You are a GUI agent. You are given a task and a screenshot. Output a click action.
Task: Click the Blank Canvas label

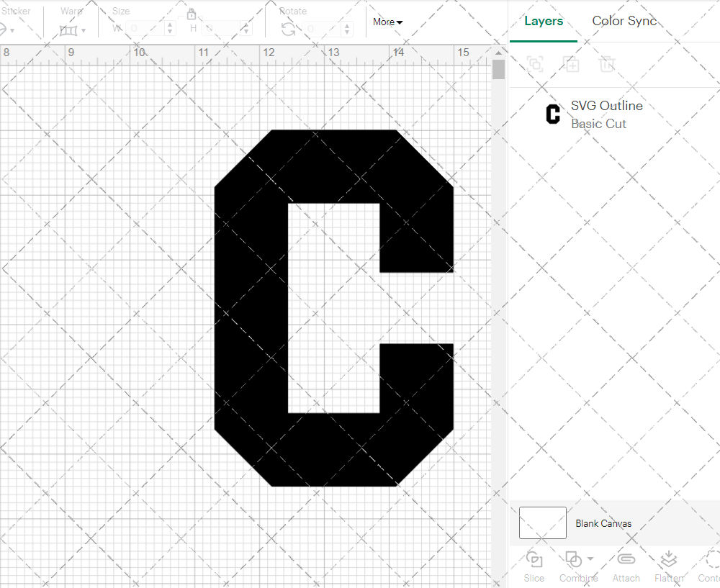point(603,523)
